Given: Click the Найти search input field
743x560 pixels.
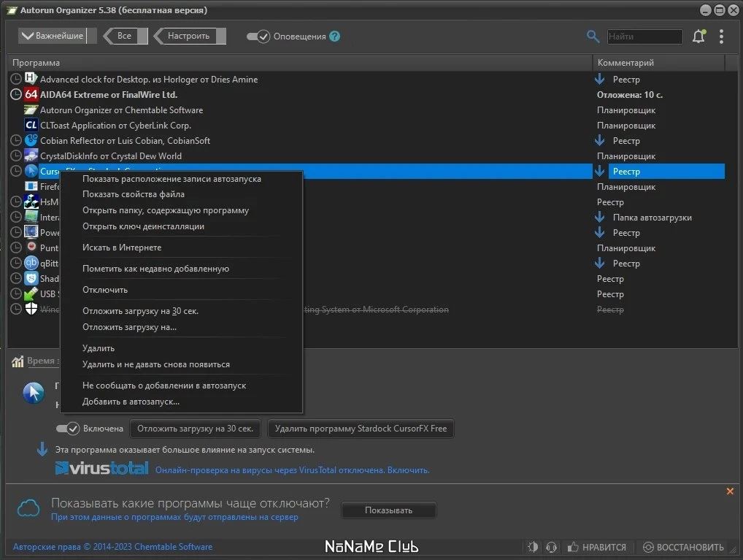Looking at the screenshot, I should point(644,37).
